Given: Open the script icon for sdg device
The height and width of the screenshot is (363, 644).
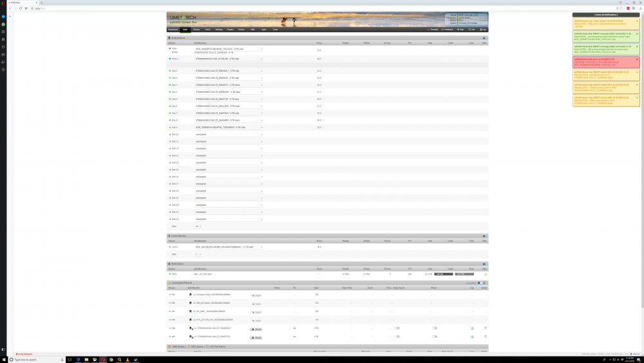Looking at the screenshot, I should (x=485, y=328).
